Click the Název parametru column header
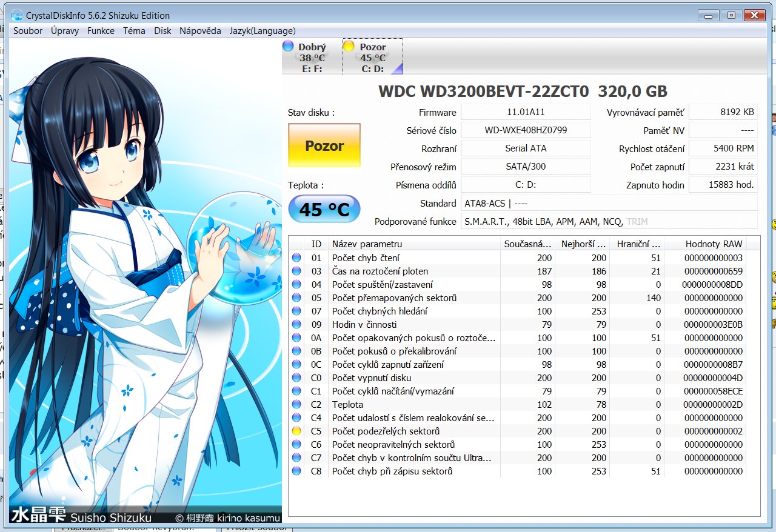776x532 pixels. point(414,244)
